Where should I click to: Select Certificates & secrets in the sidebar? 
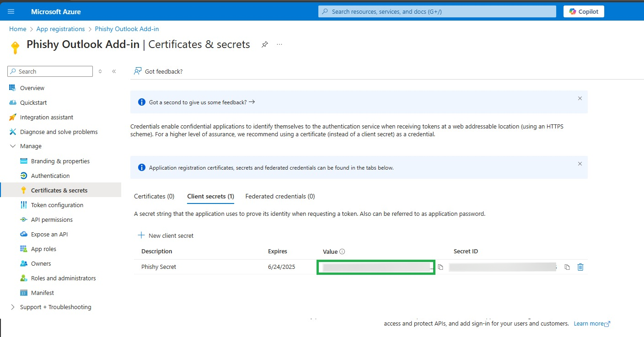pos(61,190)
